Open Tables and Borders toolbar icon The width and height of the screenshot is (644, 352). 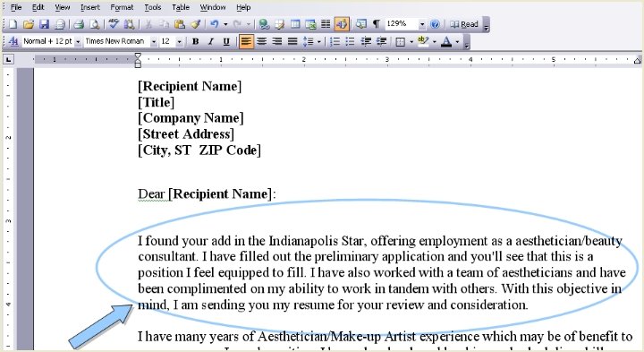[280, 24]
